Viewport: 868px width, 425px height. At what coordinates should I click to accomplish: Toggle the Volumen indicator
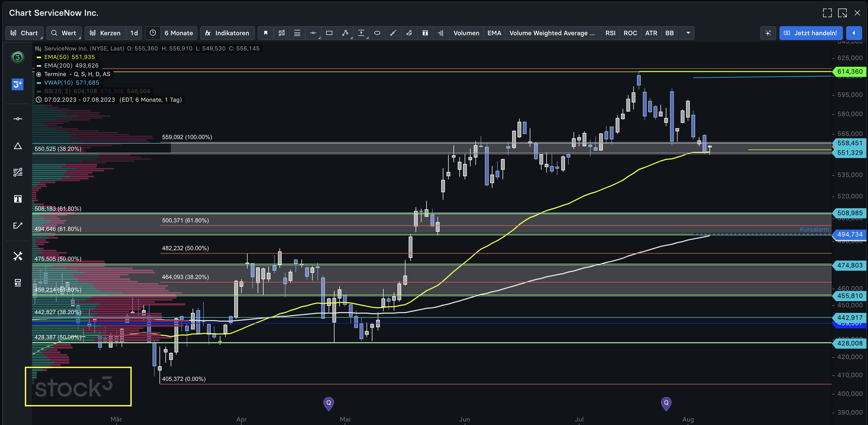(x=466, y=33)
